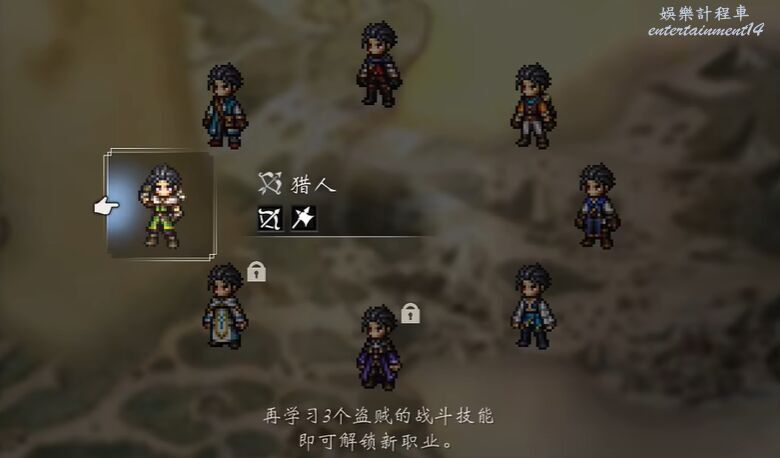The image size is (780, 458).
Task: Click the lock icon above the cleric
Action: pyautogui.click(x=256, y=272)
